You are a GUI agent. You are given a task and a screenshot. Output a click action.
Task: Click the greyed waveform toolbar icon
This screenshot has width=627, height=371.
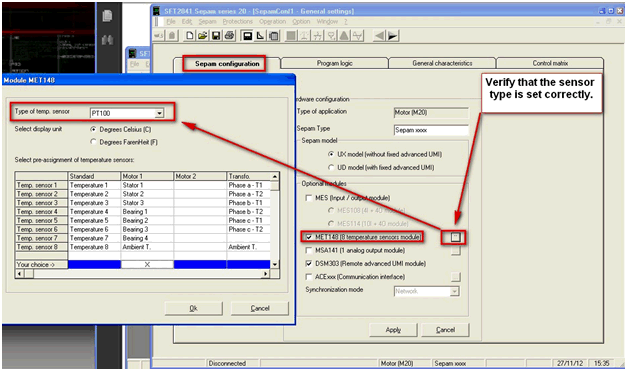click(357, 36)
